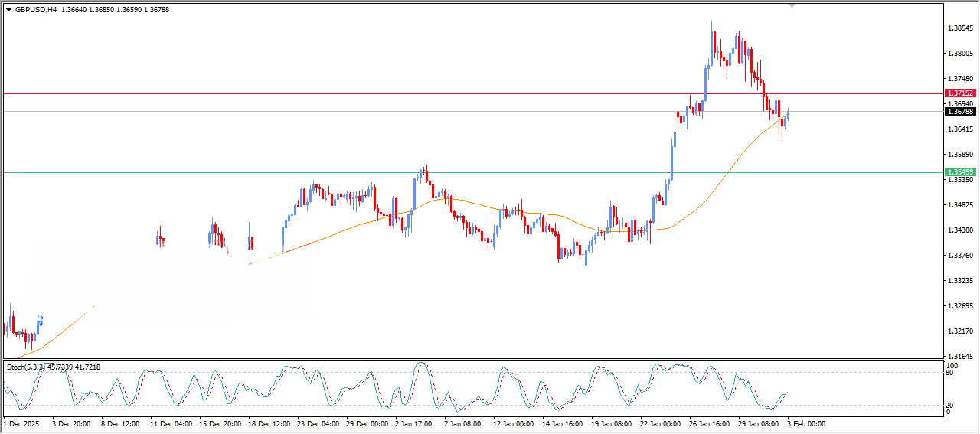Viewport: 980px width, 434px height.
Task: Click the gray chart shift triangle marker
Action: pos(792,5)
